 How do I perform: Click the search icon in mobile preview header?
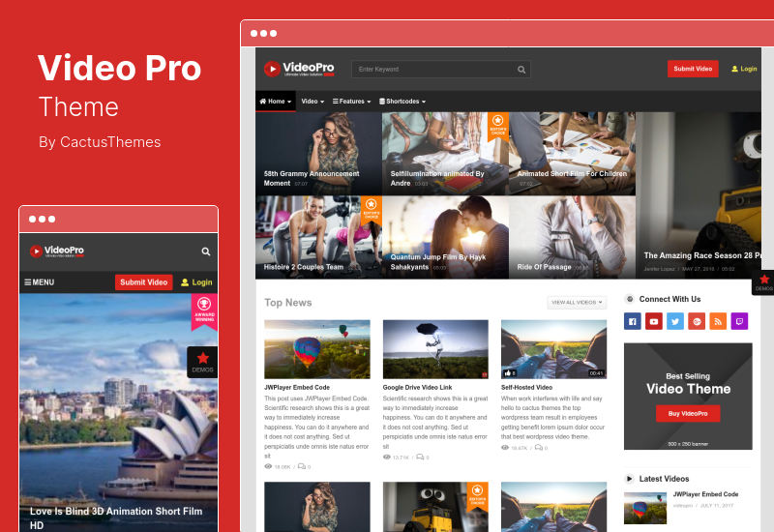click(206, 251)
